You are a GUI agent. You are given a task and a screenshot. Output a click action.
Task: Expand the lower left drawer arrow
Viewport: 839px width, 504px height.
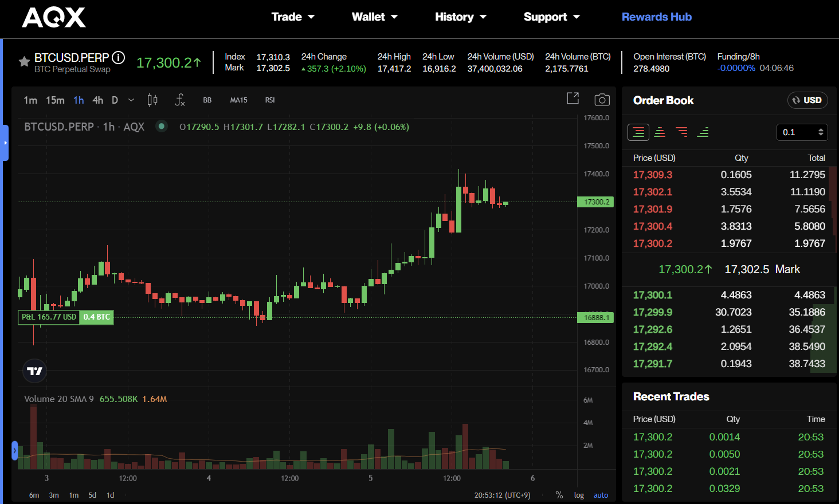(15, 451)
